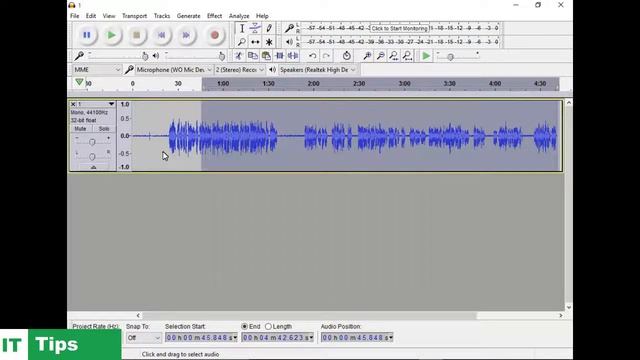This screenshot has width=640, height=360.
Task: Open the MME audio host dropdown
Action: (x=97, y=70)
